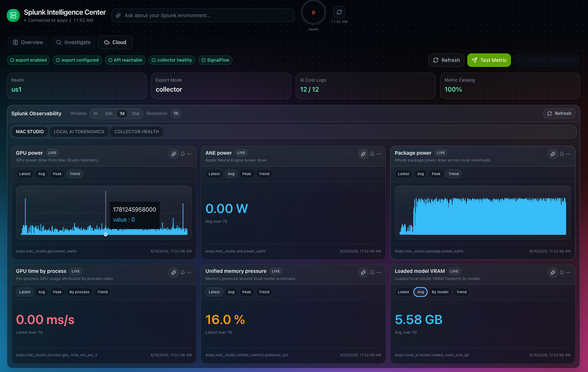Click the sync icon above 11:52 AM

339,12
